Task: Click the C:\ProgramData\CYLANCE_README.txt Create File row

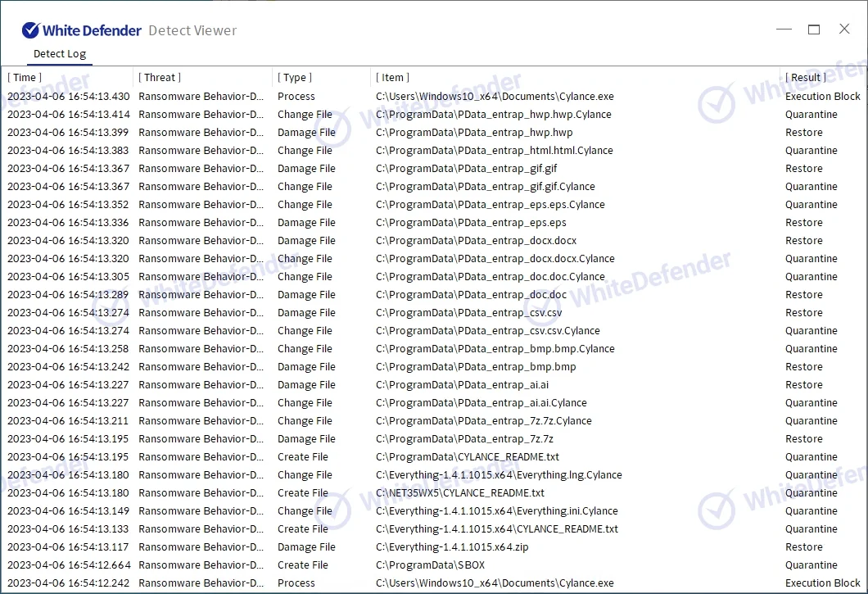Action: (467, 457)
